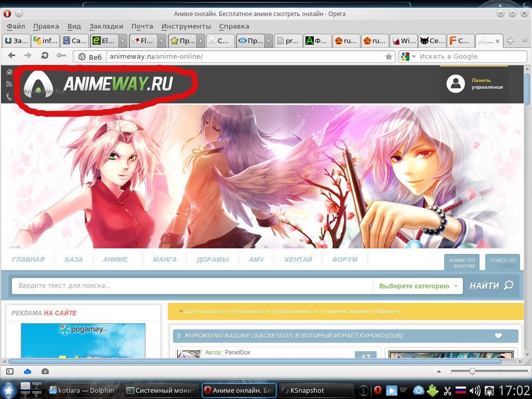Open the closed tabs list arrow

click(x=525, y=41)
